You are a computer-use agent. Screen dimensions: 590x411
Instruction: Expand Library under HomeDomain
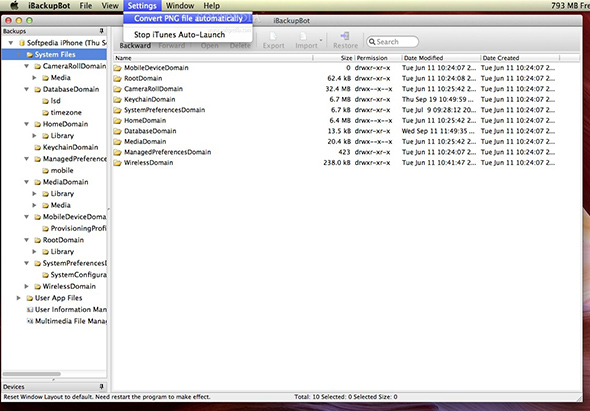coord(34,136)
